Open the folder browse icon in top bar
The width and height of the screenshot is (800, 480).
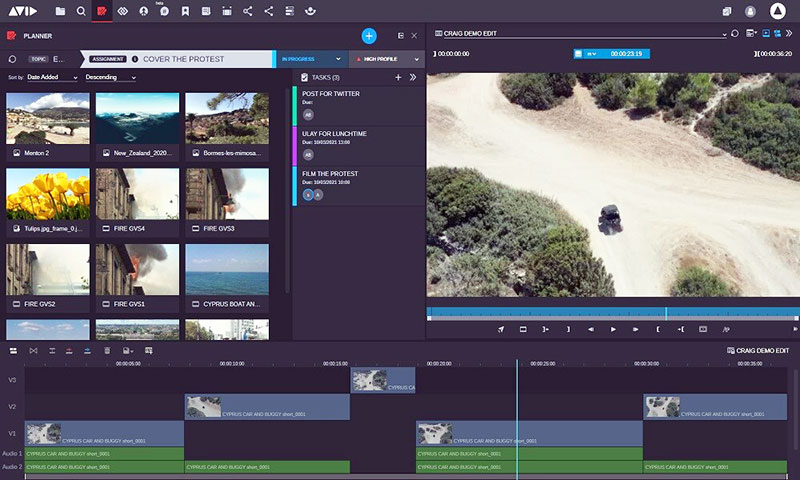pos(60,11)
